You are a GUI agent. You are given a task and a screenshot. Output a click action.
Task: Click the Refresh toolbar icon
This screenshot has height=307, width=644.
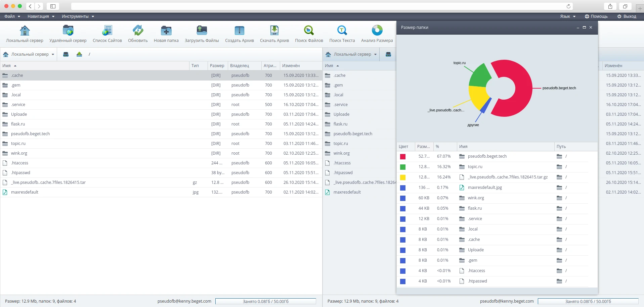tap(138, 31)
